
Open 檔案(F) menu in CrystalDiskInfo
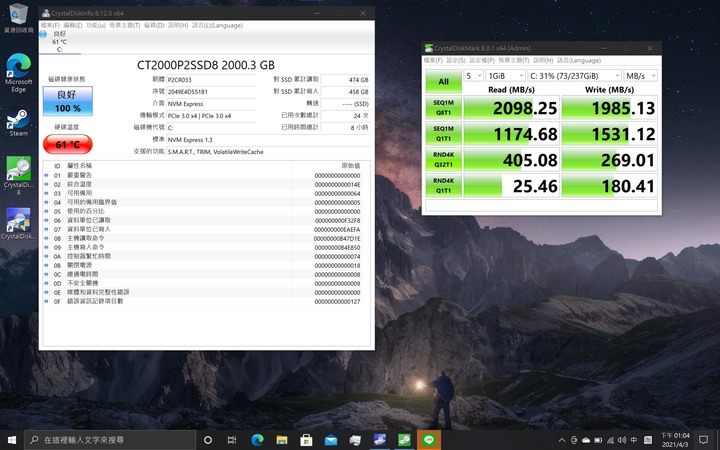(x=50, y=25)
